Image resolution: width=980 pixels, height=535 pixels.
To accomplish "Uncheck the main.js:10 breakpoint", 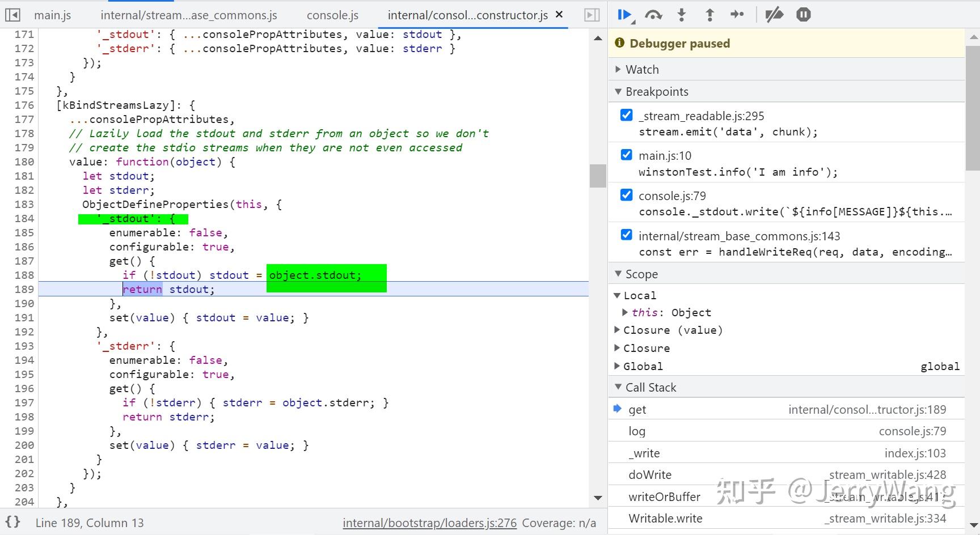I will point(626,155).
